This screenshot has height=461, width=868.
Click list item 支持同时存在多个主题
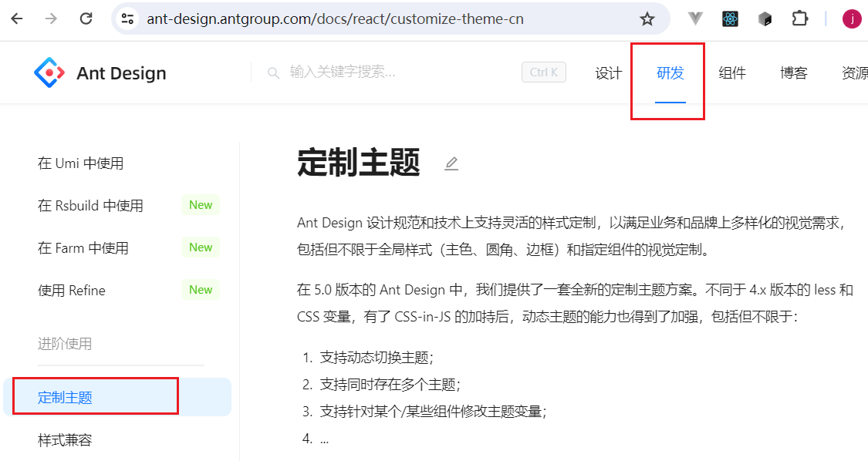tap(390, 385)
